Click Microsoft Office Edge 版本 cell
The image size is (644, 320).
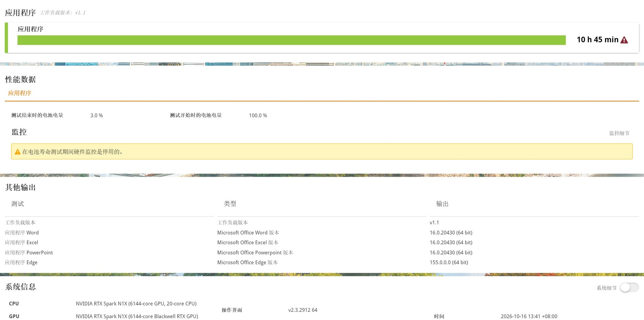point(248,263)
